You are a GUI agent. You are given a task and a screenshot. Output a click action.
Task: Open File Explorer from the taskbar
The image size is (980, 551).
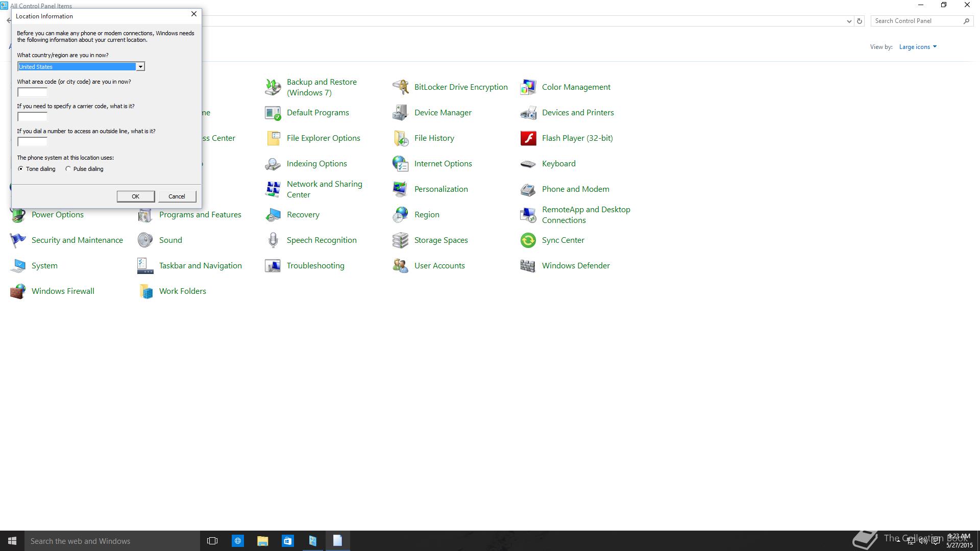tap(262, 541)
